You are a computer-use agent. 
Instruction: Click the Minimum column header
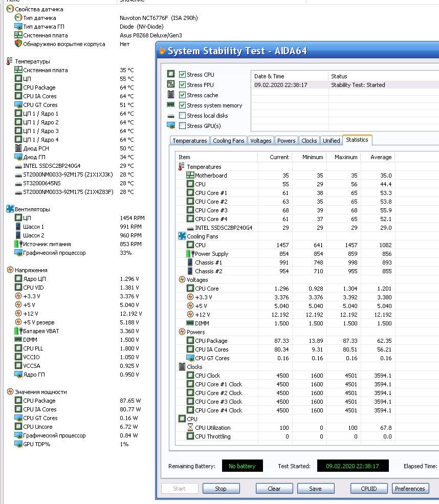309,157
